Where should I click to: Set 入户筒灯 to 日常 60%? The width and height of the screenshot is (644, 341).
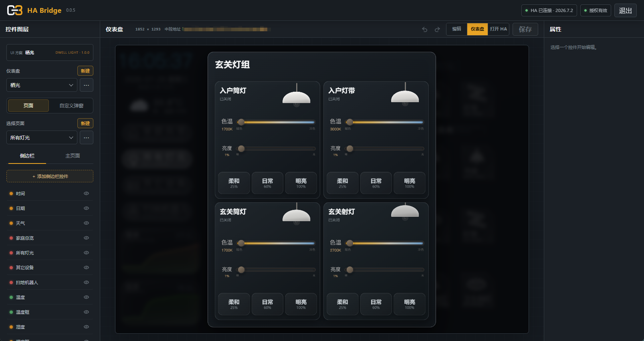click(x=267, y=183)
